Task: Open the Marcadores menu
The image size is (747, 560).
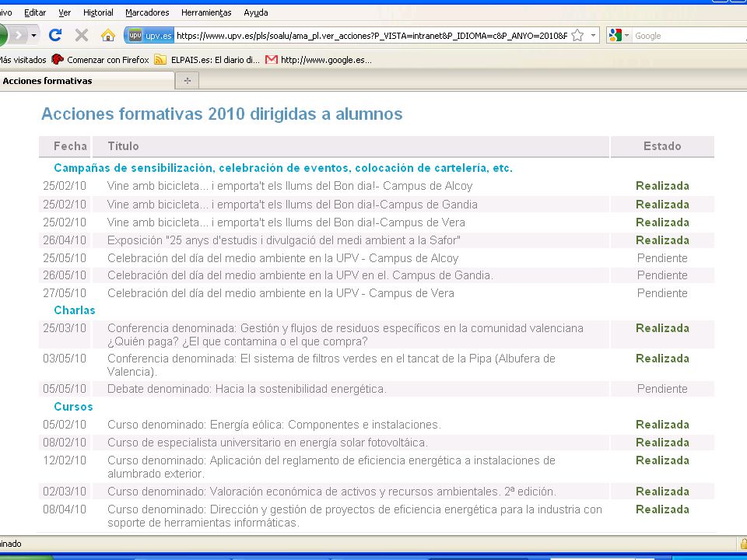Action: [147, 12]
